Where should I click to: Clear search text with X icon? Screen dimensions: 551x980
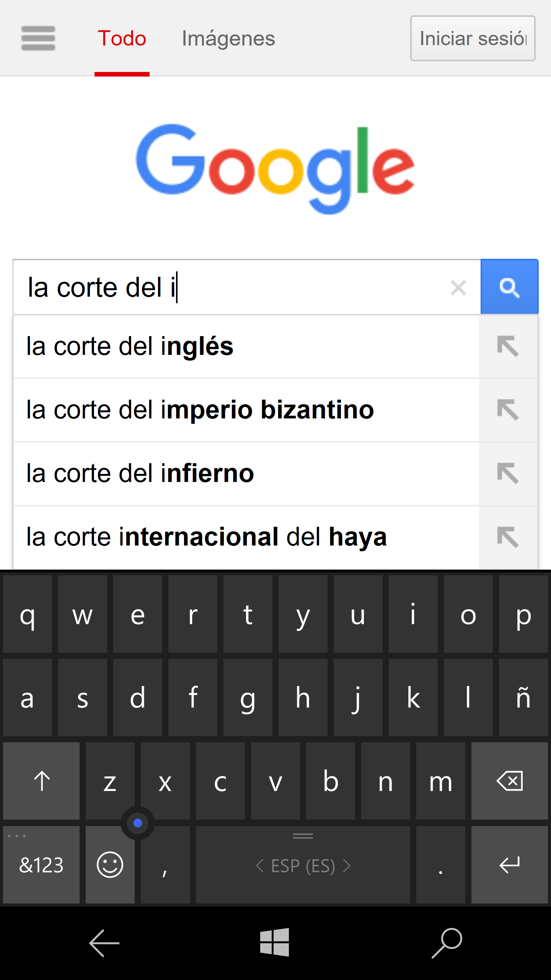pyautogui.click(x=458, y=288)
